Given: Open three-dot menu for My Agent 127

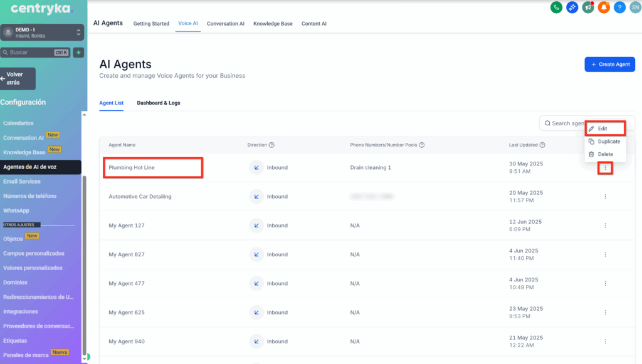Looking at the screenshot, I should (605, 226).
